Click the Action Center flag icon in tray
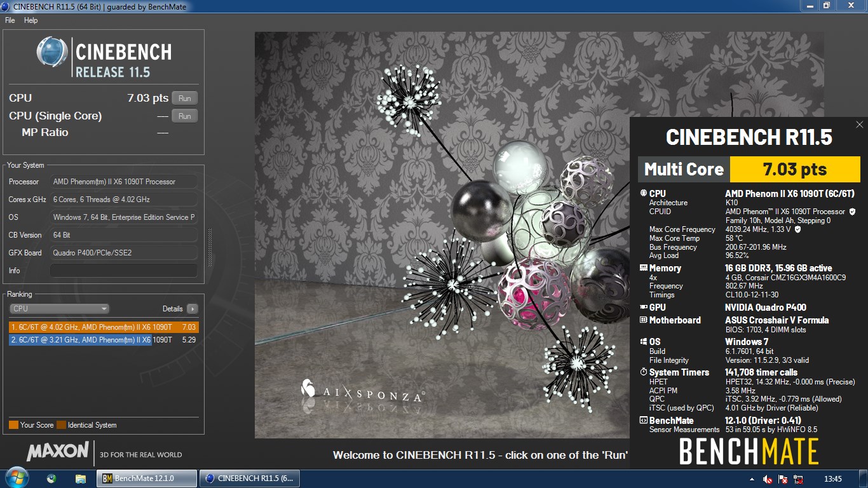Image resolution: width=868 pixels, height=488 pixels. 783,479
